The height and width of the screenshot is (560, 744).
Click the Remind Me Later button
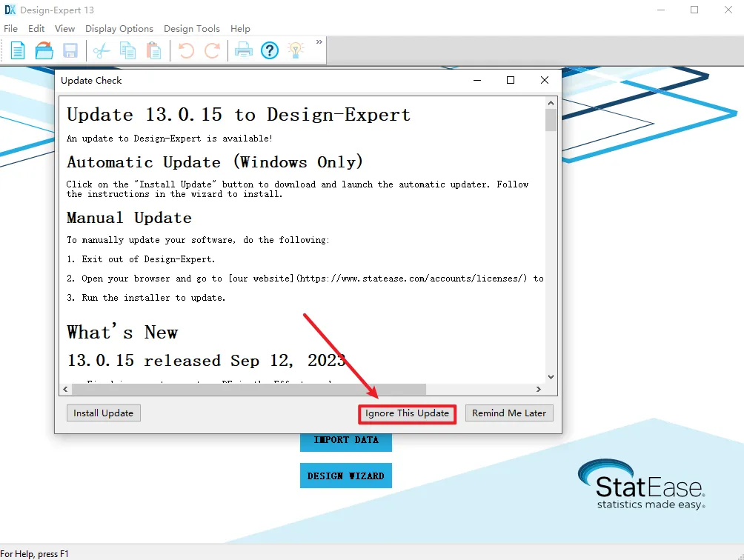point(509,413)
